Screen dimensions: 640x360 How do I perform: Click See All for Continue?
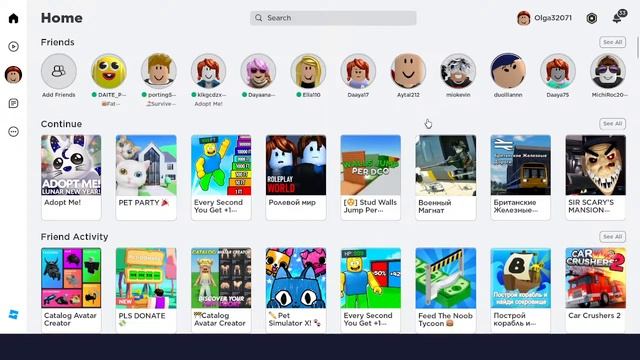(612, 124)
